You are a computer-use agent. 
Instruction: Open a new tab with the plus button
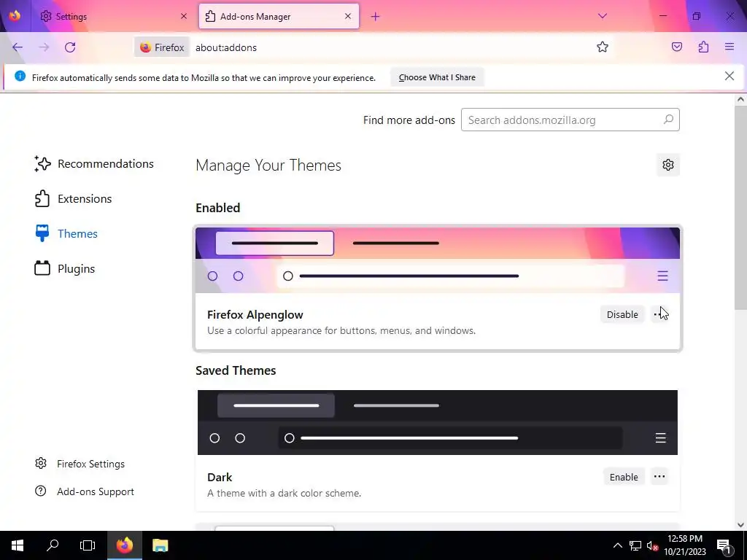(x=376, y=17)
